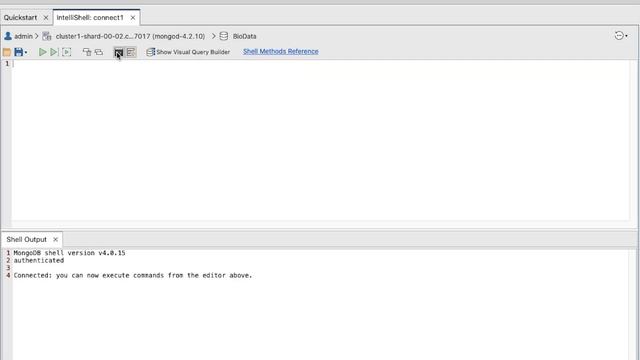The width and height of the screenshot is (640, 360).
Task: Close the Shell Output tab
Action: pyautogui.click(x=56, y=240)
